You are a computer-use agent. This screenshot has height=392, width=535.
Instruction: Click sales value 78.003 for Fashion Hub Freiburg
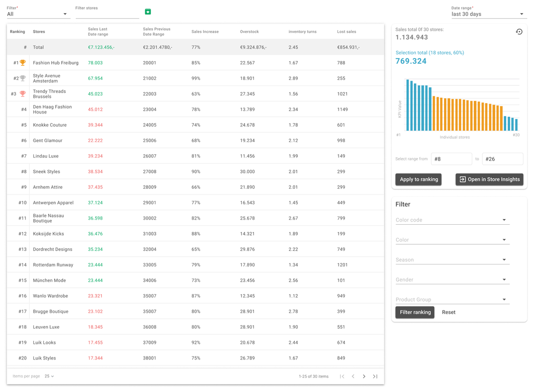pyautogui.click(x=95, y=63)
